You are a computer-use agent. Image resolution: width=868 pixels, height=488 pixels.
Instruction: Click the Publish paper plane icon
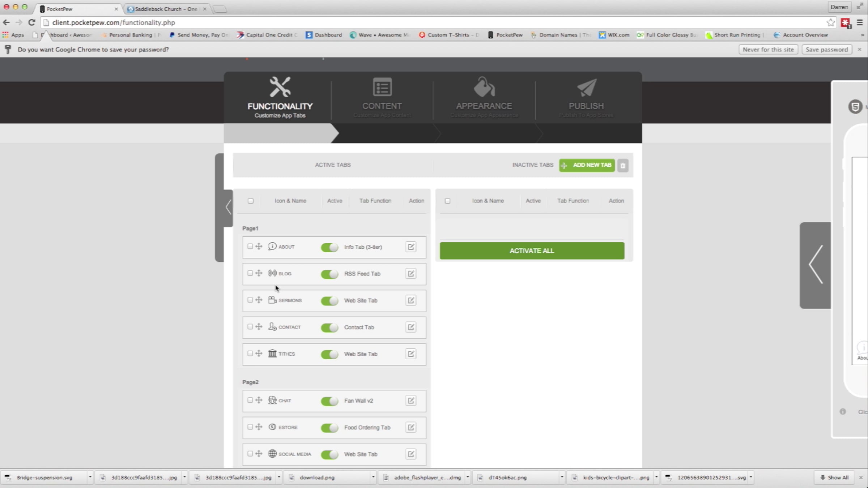pos(586,87)
